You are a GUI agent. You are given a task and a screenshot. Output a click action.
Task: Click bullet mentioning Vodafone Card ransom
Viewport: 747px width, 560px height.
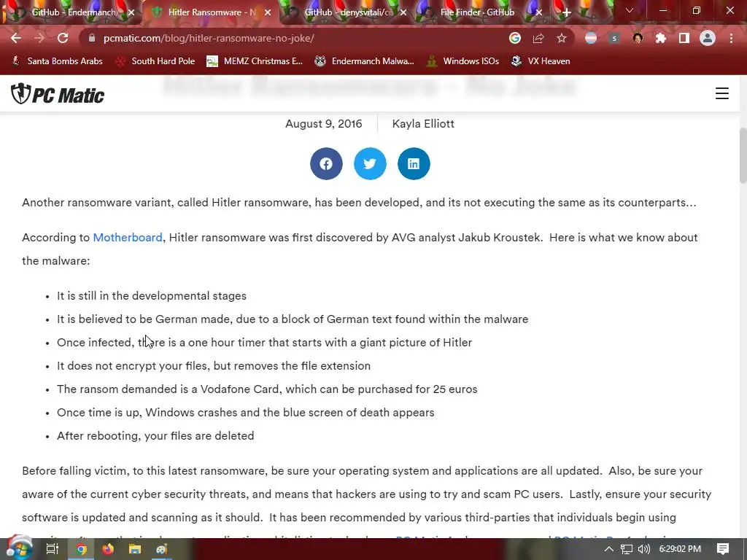coord(267,389)
